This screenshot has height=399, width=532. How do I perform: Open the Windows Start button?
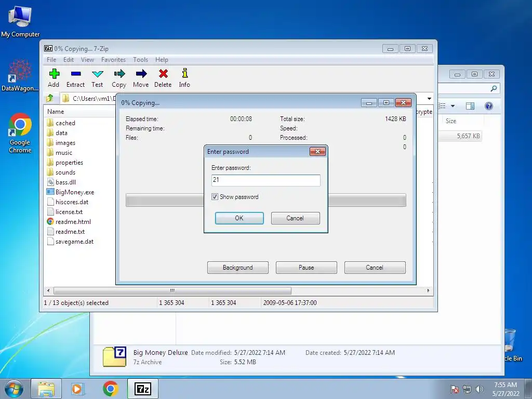(x=14, y=389)
